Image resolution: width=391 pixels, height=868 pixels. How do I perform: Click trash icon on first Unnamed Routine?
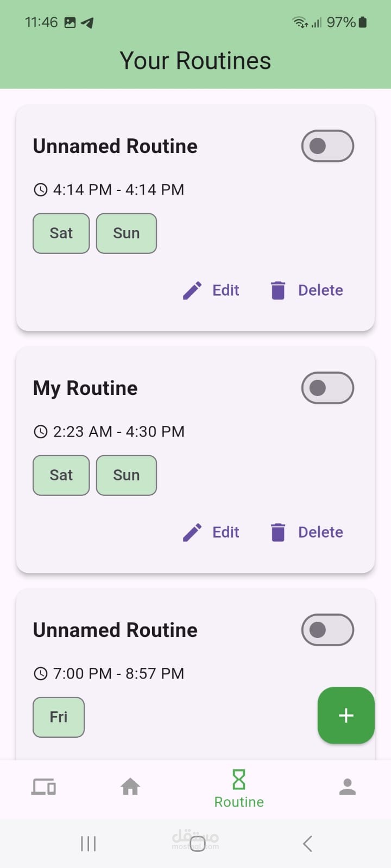[x=278, y=290]
